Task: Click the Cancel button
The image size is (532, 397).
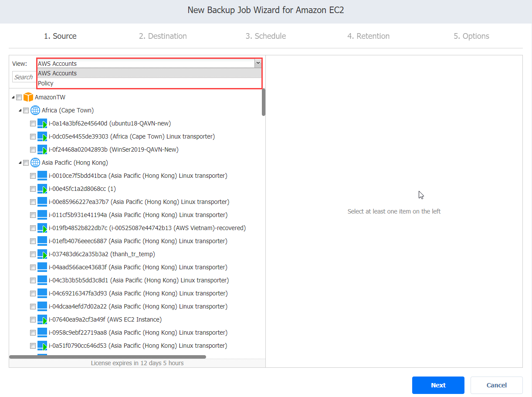Action: click(x=497, y=385)
